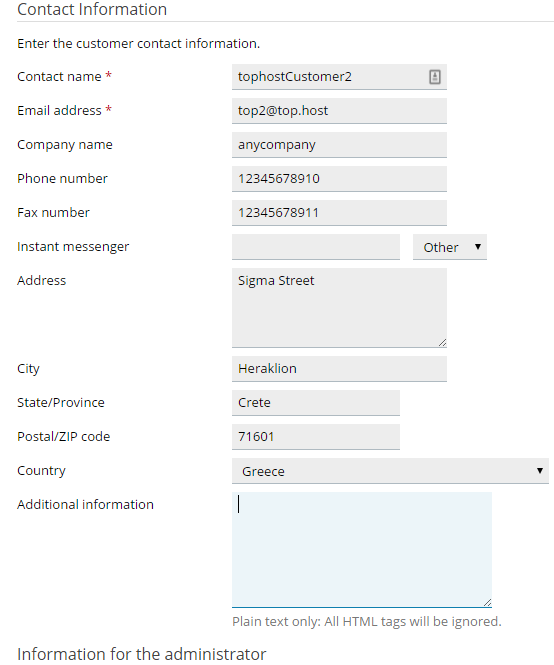Click the Phone number field
The width and height of the screenshot is (554, 665).
[339, 179]
